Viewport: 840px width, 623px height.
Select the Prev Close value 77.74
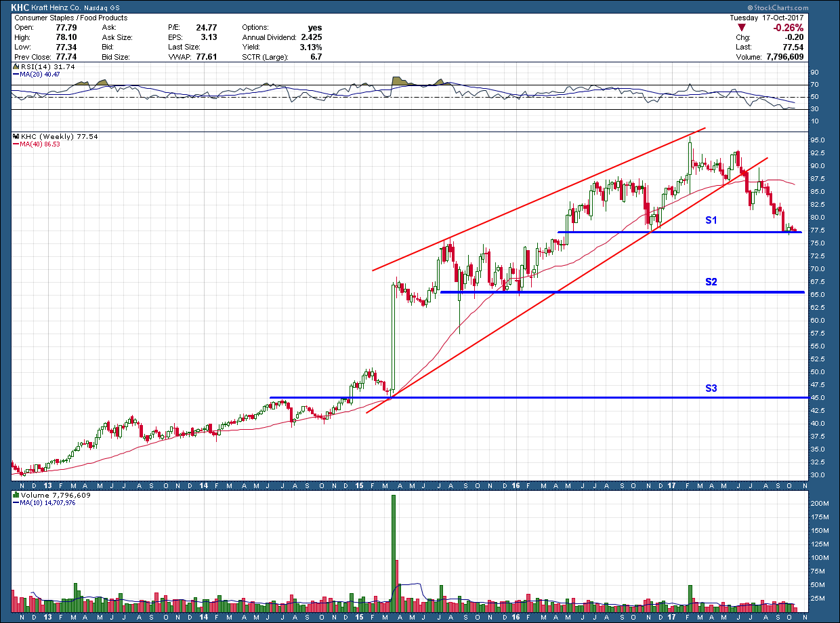tap(65, 58)
